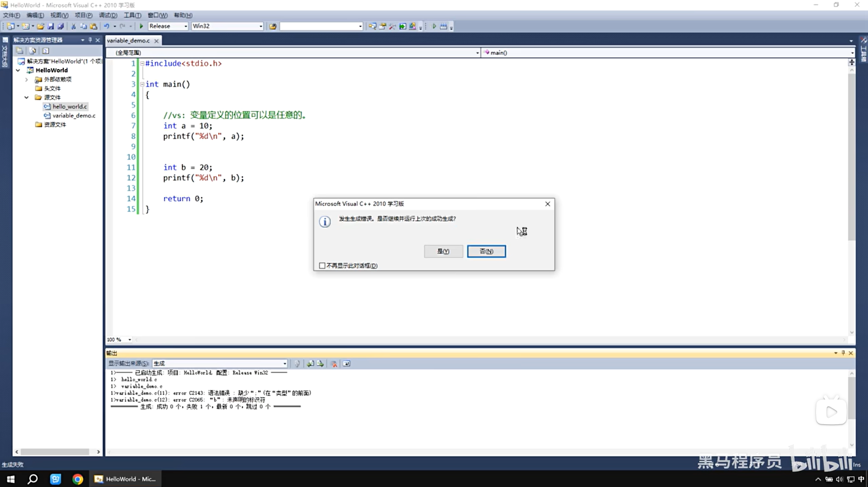Screen dimensions: 868x487
Task: Go to next message in Output panel
Action: click(320, 364)
